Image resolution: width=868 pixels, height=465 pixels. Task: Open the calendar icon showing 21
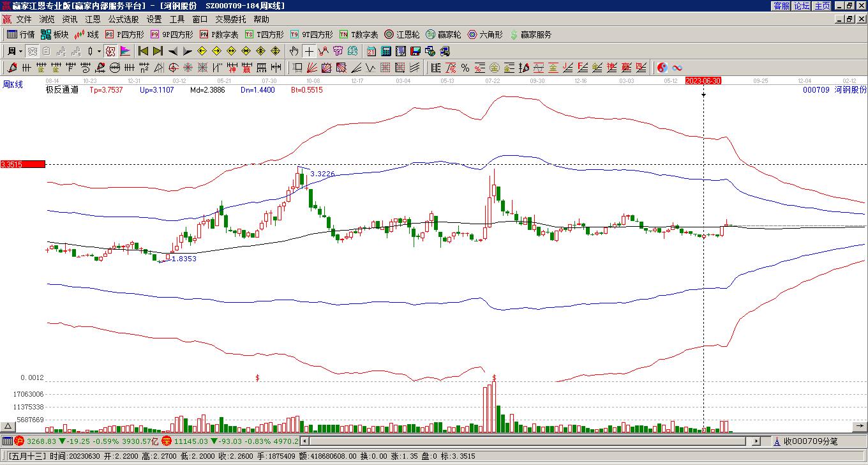pyautogui.click(x=371, y=51)
